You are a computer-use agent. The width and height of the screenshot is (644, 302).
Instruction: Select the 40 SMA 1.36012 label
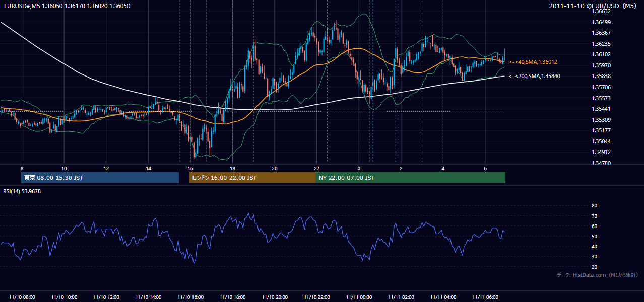point(533,62)
